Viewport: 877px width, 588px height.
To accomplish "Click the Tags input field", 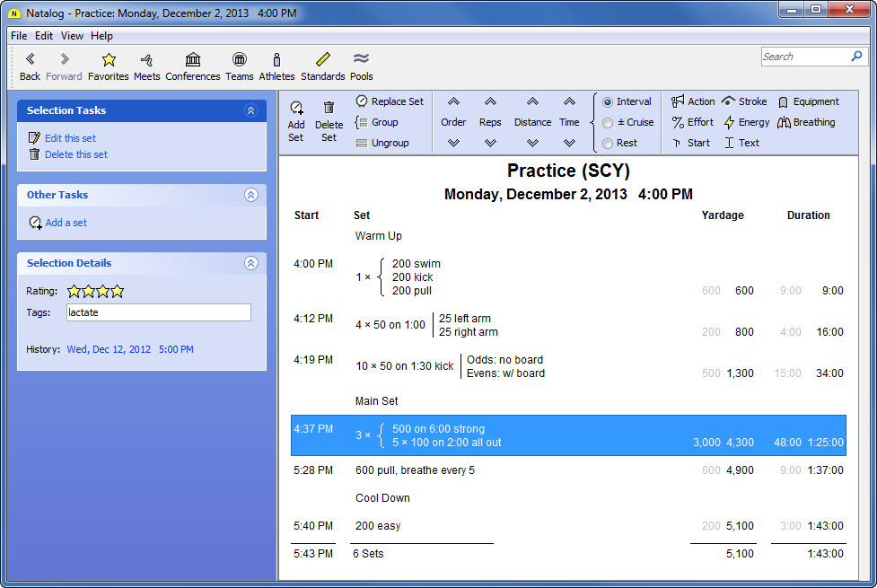I will click(x=159, y=312).
